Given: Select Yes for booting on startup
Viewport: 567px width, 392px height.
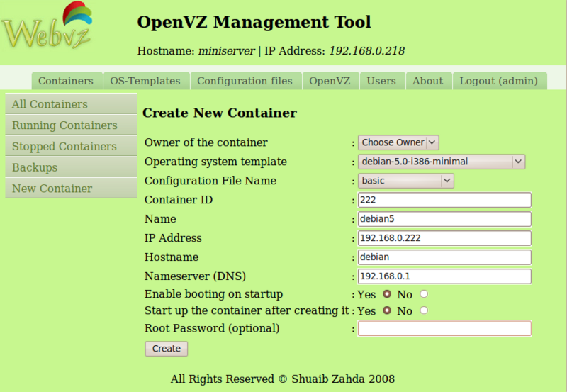Looking at the screenshot, I should coord(387,294).
